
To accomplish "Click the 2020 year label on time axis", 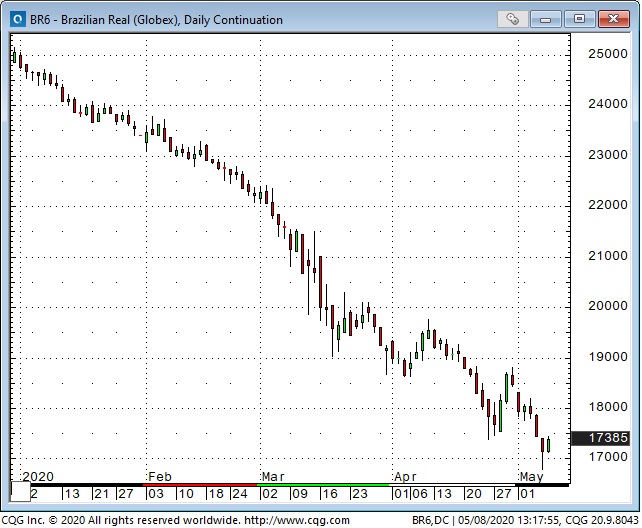I will [x=38, y=477].
